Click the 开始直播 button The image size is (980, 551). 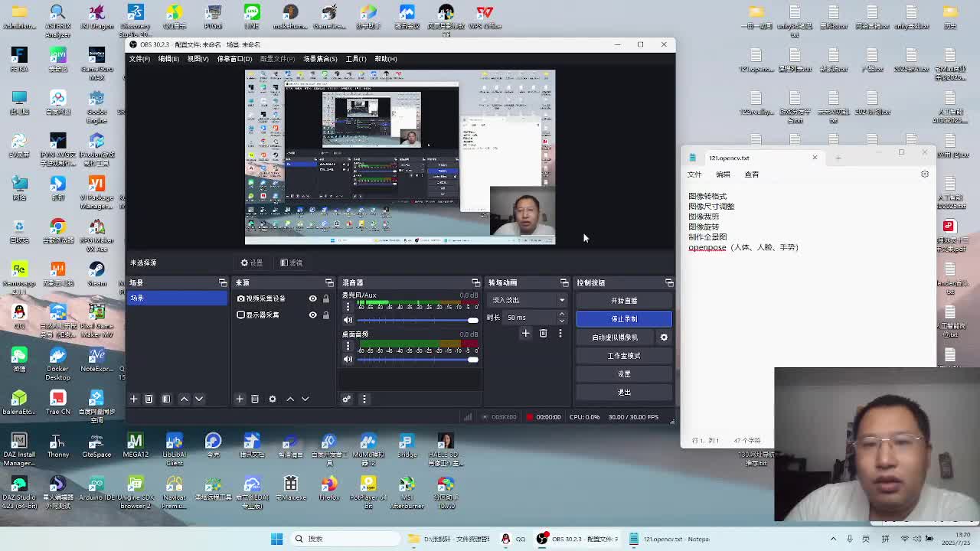click(x=623, y=301)
